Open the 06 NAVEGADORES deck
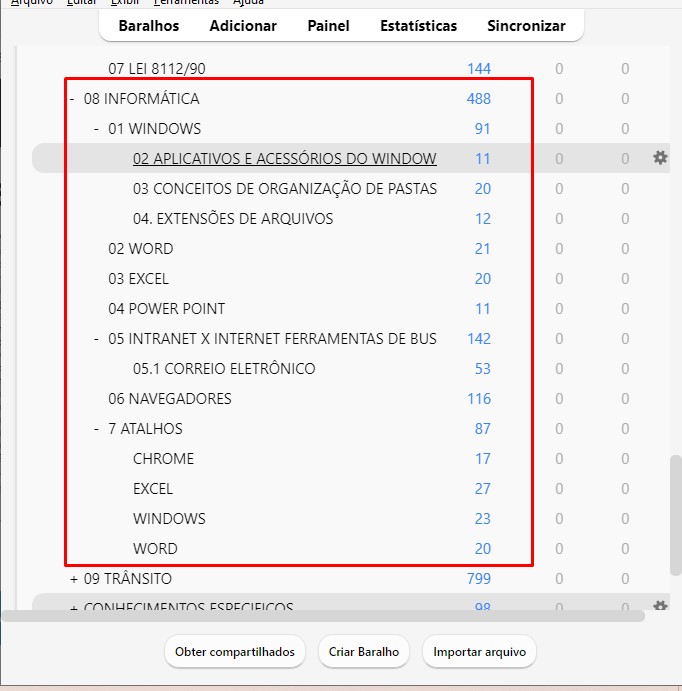The image size is (682, 691). 170,398
